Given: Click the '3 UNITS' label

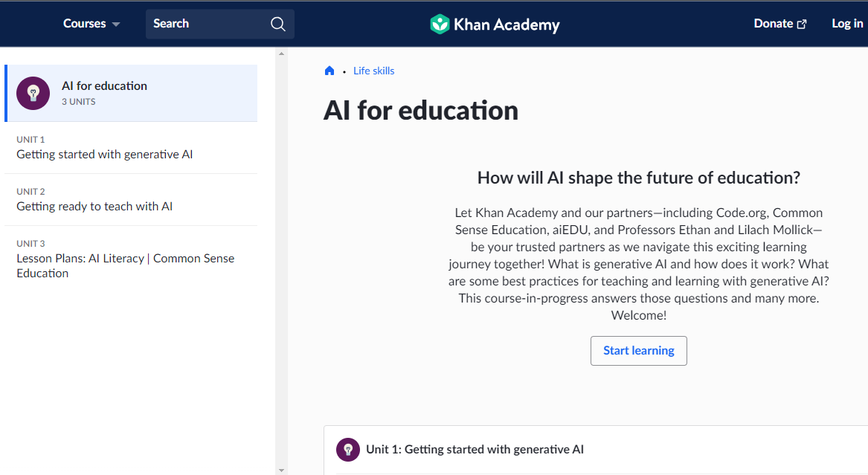Looking at the screenshot, I should [79, 102].
